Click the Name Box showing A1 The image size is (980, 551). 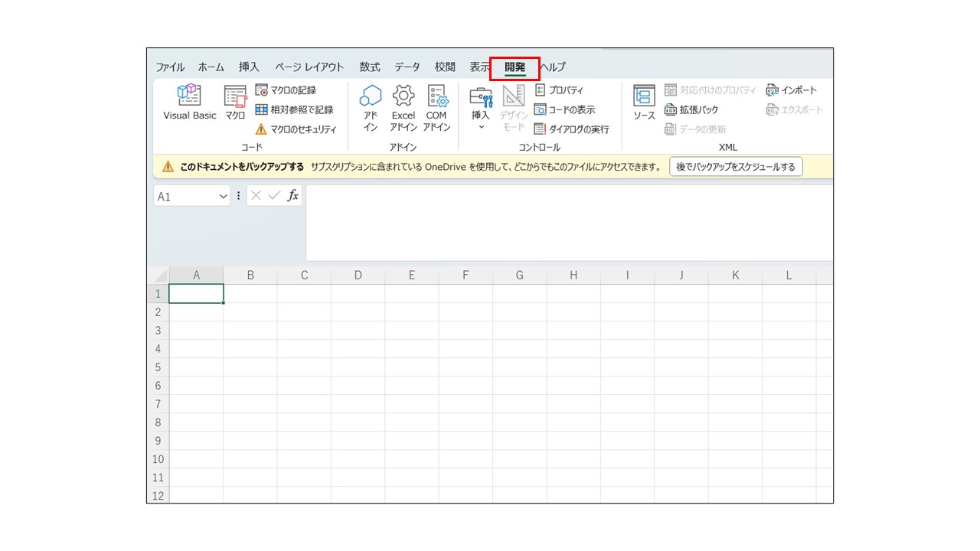tap(185, 196)
